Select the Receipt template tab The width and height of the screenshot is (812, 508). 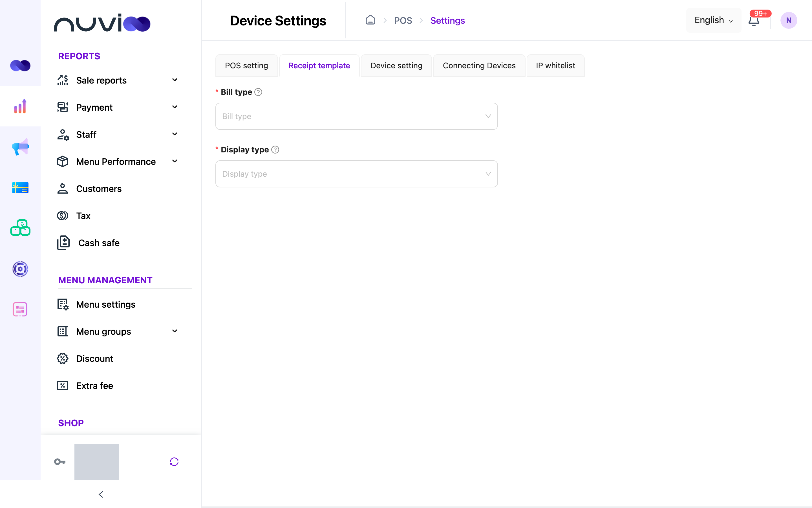coord(319,65)
